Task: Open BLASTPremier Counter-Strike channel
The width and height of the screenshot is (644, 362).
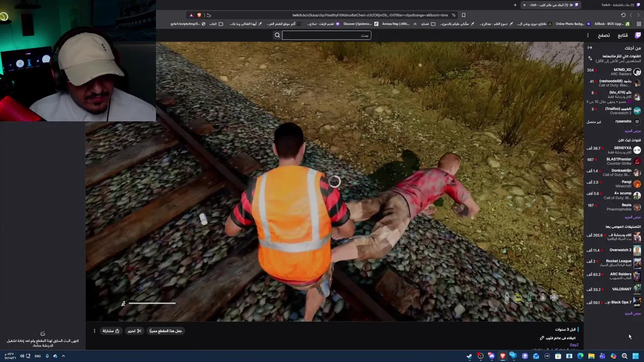Action: coord(614,161)
